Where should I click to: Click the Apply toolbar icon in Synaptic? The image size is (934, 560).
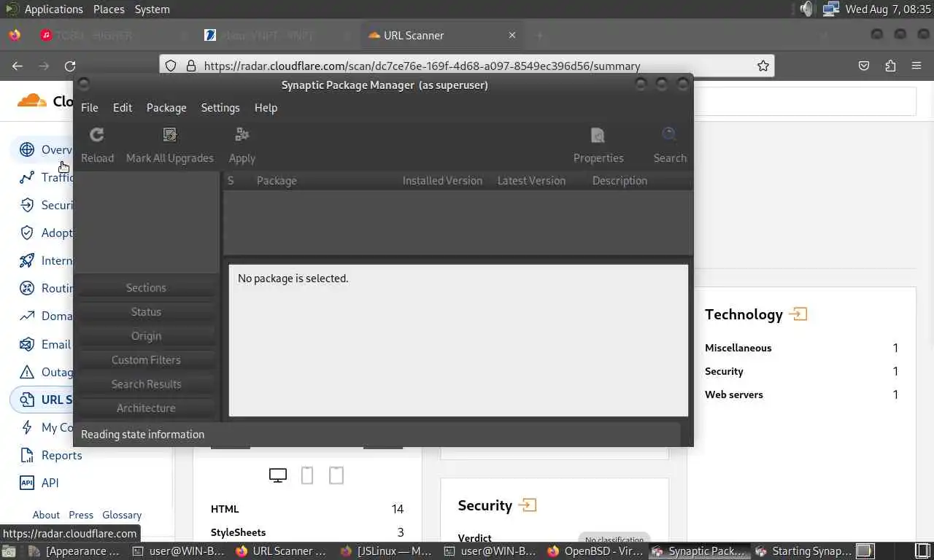pyautogui.click(x=242, y=135)
